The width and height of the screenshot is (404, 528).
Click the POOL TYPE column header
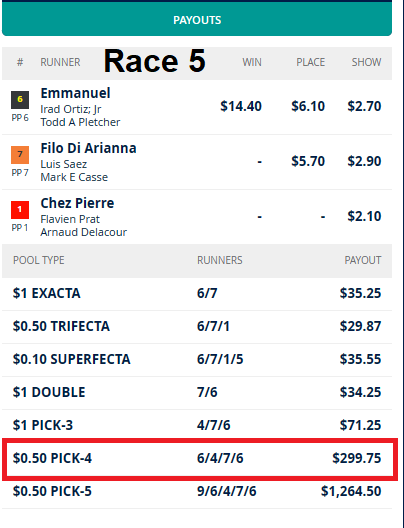pyautogui.click(x=38, y=260)
